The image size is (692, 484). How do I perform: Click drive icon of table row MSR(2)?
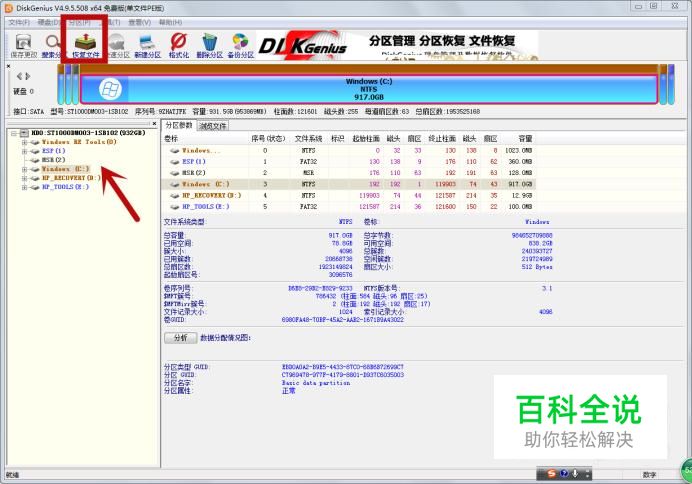coord(175,173)
